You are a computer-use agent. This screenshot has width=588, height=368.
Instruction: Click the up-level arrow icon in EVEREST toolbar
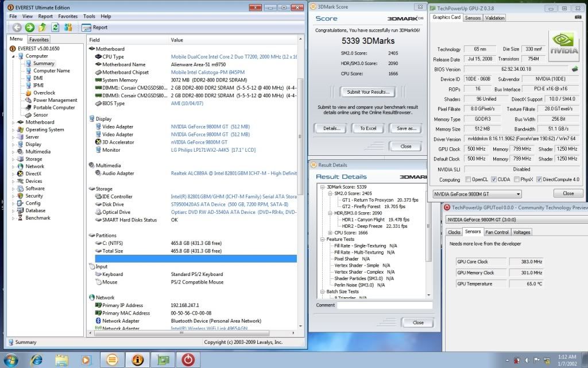(42, 27)
